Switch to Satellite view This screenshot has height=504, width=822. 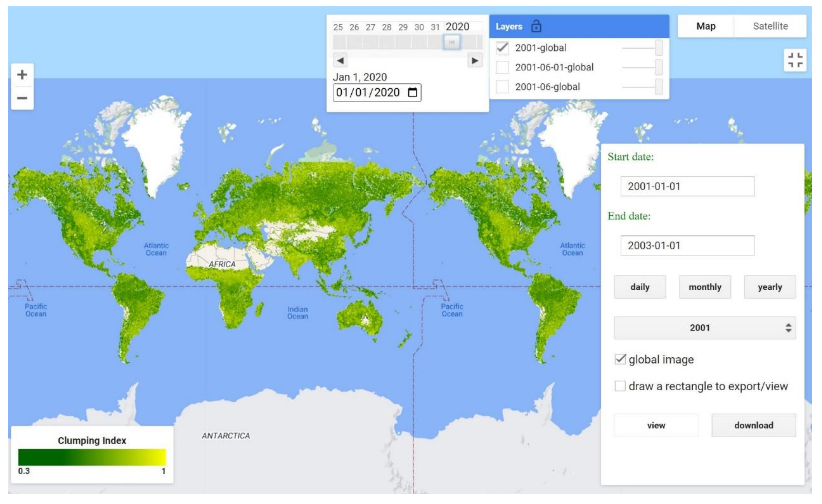click(770, 26)
